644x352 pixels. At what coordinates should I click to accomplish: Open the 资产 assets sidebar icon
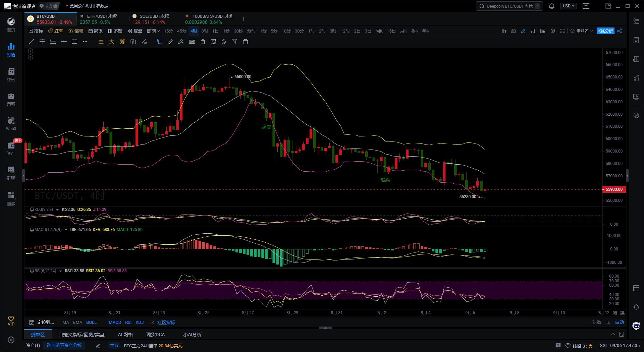point(11,149)
